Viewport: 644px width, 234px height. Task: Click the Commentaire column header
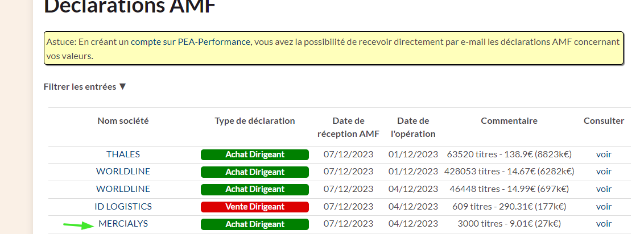tap(509, 121)
